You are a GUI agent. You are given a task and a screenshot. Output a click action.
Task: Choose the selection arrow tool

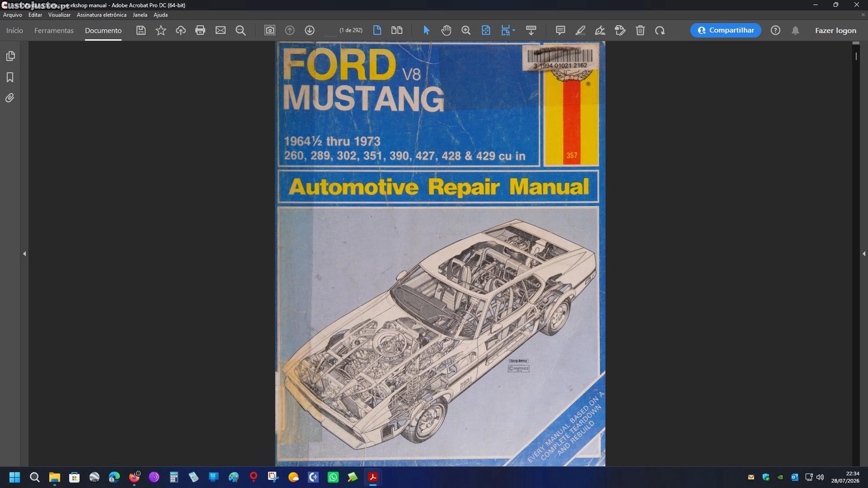tap(426, 30)
